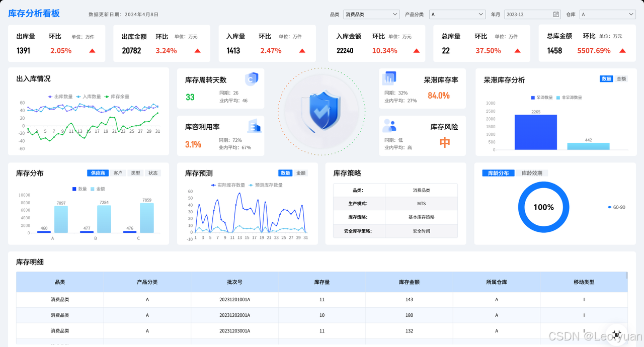Click the table vertical scrollbar

pos(626,275)
